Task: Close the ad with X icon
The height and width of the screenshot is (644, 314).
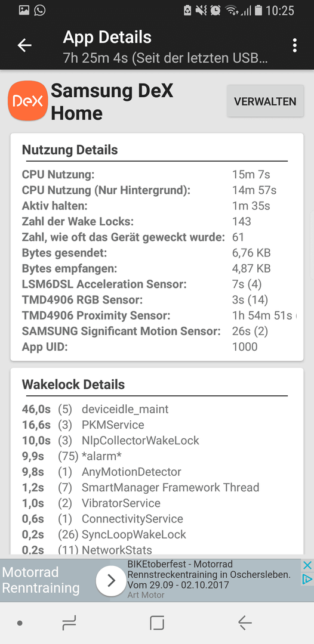Action: click(307, 565)
